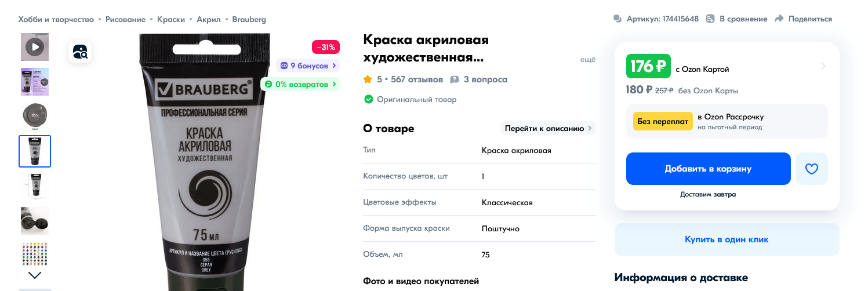Click the green original product checkmark icon

(368, 99)
